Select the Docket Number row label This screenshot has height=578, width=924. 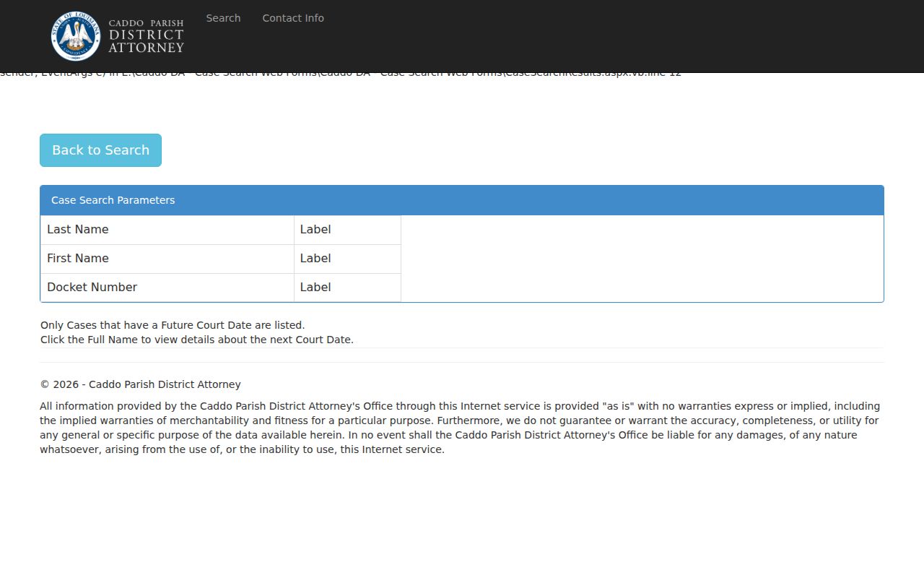tap(92, 288)
